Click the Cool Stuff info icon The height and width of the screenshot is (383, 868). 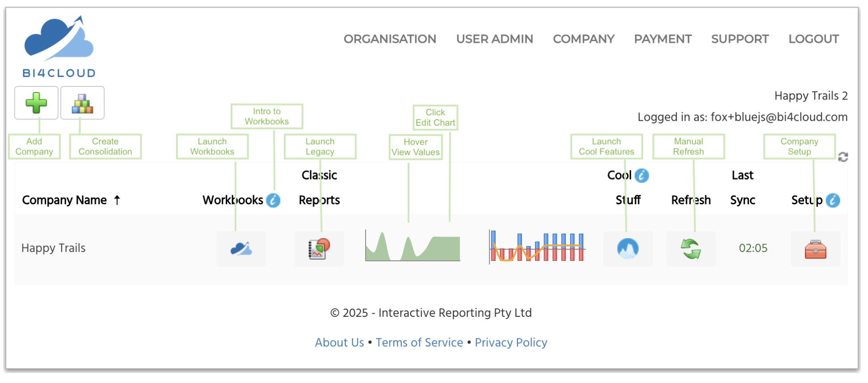(642, 175)
